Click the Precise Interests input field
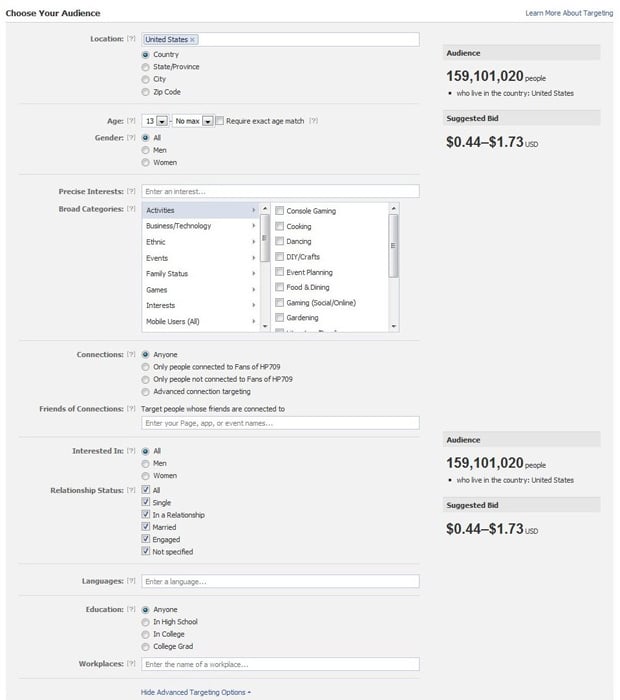The width and height of the screenshot is (620, 700). coord(280,191)
